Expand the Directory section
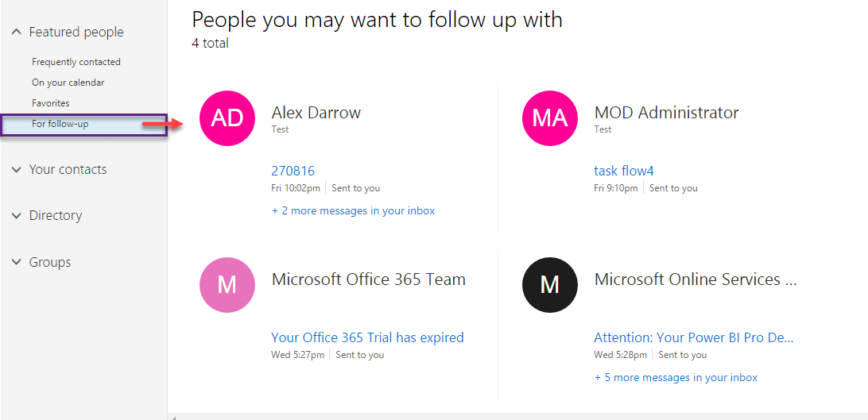This screenshot has height=420, width=868. (17, 215)
